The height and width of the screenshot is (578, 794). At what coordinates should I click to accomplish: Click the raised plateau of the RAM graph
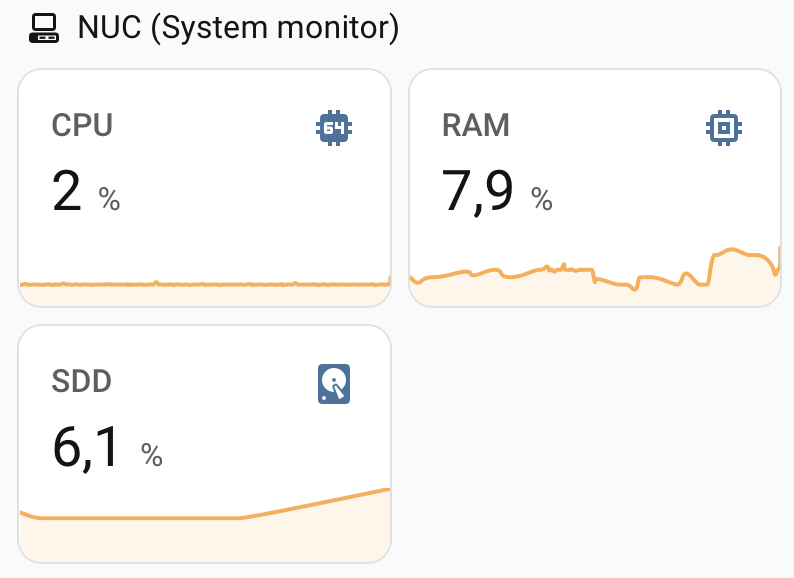(x=738, y=251)
